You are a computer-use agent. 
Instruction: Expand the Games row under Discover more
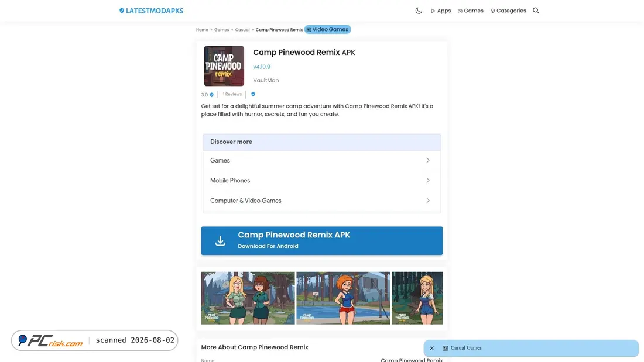321,160
